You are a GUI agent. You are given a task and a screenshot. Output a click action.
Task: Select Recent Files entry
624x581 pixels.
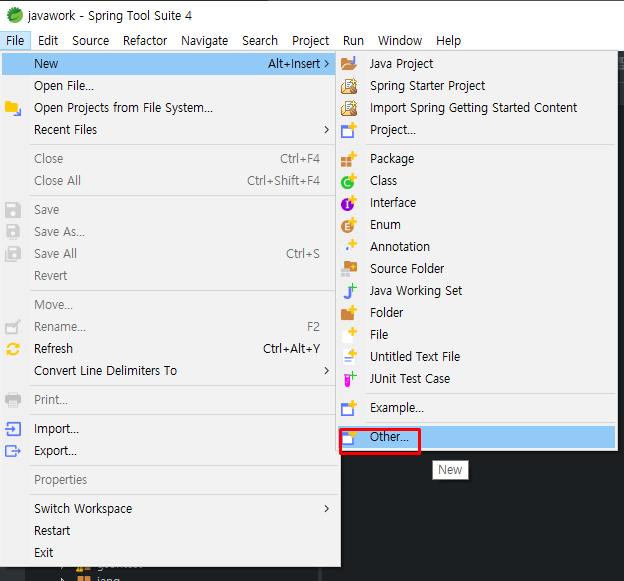click(x=169, y=130)
